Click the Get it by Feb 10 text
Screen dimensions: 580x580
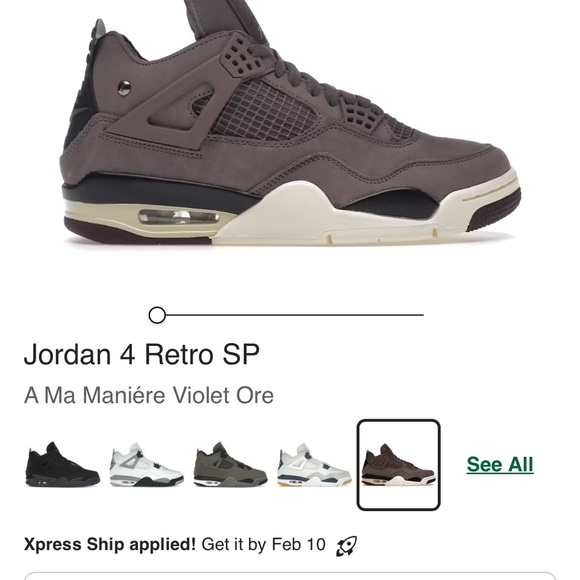coord(263,544)
